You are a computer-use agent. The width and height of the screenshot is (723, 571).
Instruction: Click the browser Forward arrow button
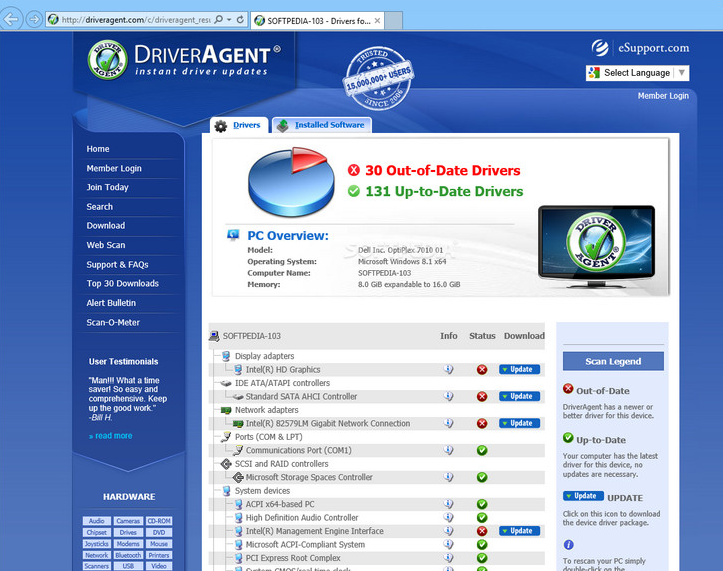(x=34, y=19)
